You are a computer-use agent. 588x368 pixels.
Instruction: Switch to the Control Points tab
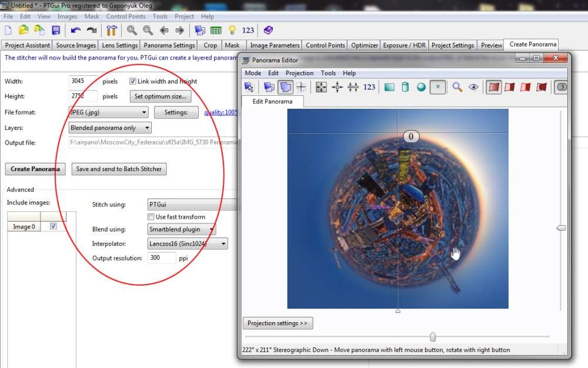click(325, 45)
